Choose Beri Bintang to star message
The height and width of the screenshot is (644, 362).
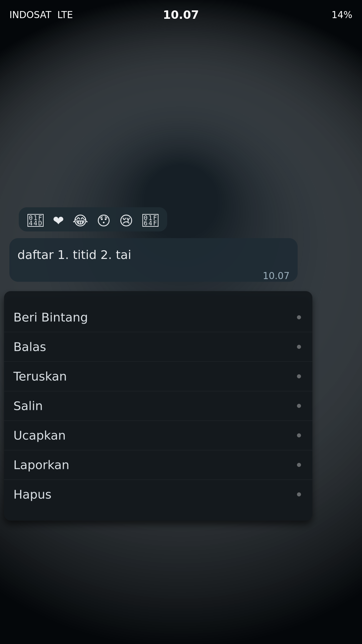(51, 317)
